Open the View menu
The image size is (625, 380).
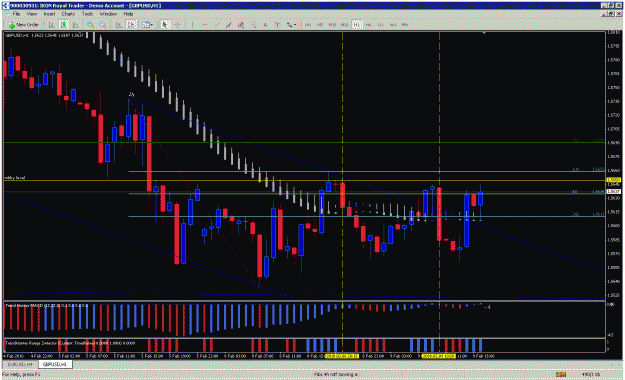[31, 14]
